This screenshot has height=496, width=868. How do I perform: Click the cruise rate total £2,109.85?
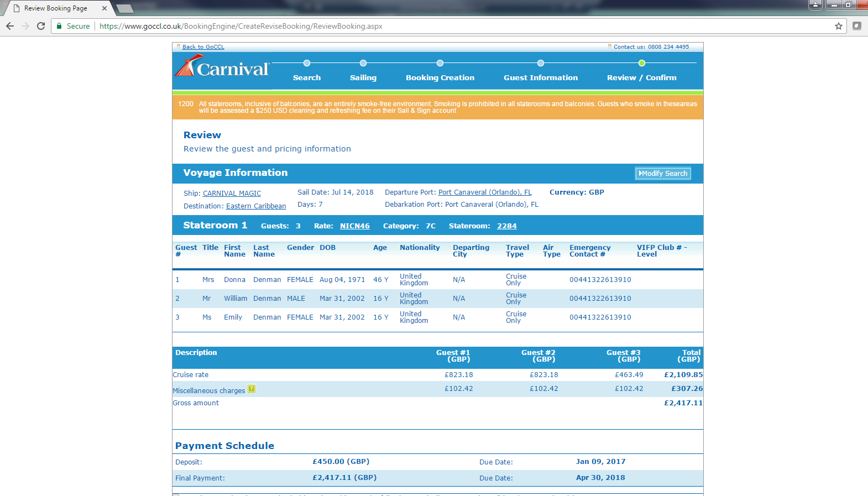coord(683,375)
